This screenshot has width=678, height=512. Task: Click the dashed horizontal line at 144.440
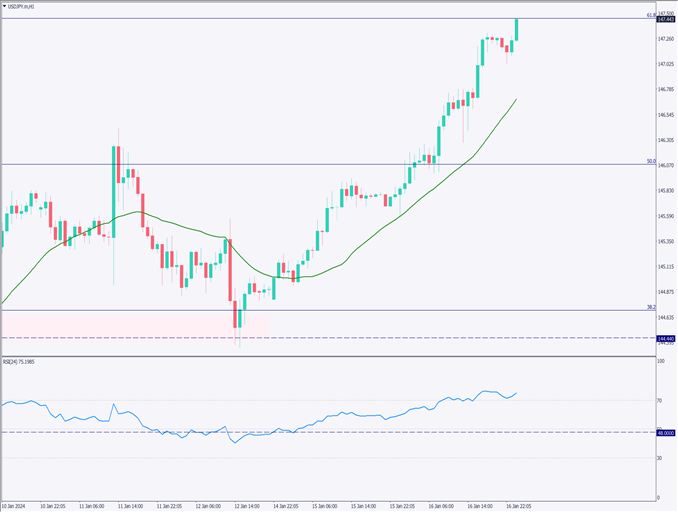[450, 338]
